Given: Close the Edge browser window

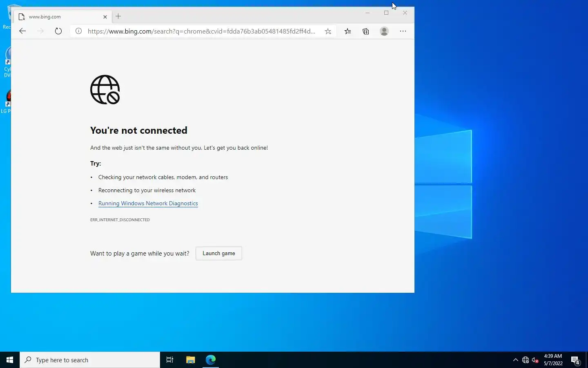Looking at the screenshot, I should pos(405,13).
